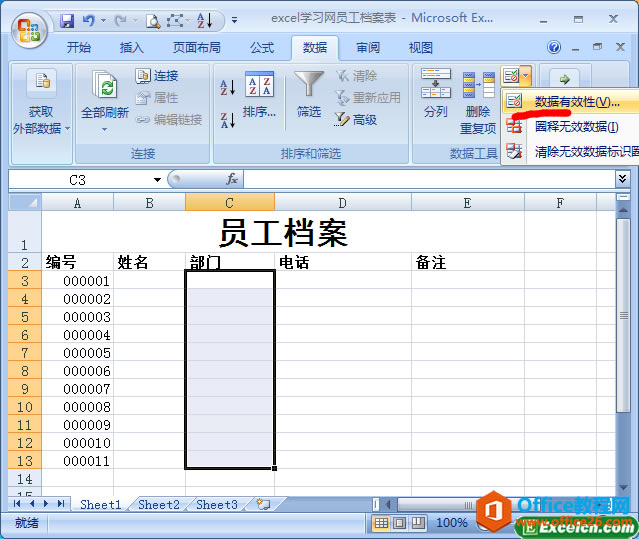Sort Z to A descending icon

click(x=228, y=120)
